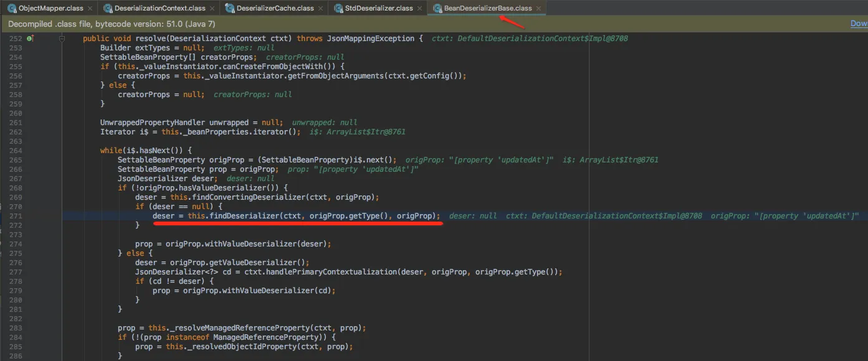Close the DeserializerCache.class tab

321,9
